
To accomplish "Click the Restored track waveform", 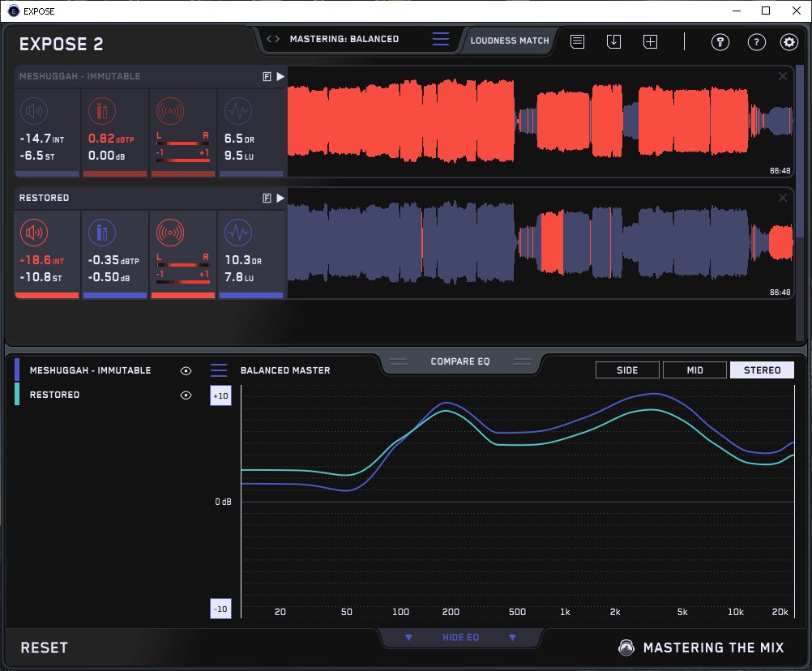I will [x=541, y=244].
